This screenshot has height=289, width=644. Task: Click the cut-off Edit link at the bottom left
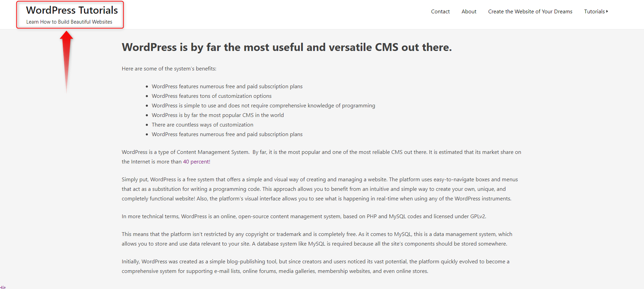point(3,287)
